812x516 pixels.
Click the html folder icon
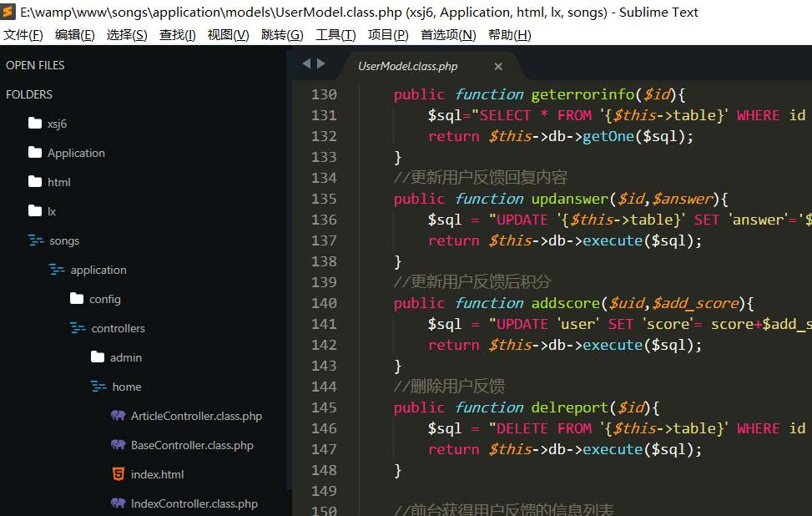[x=35, y=181]
